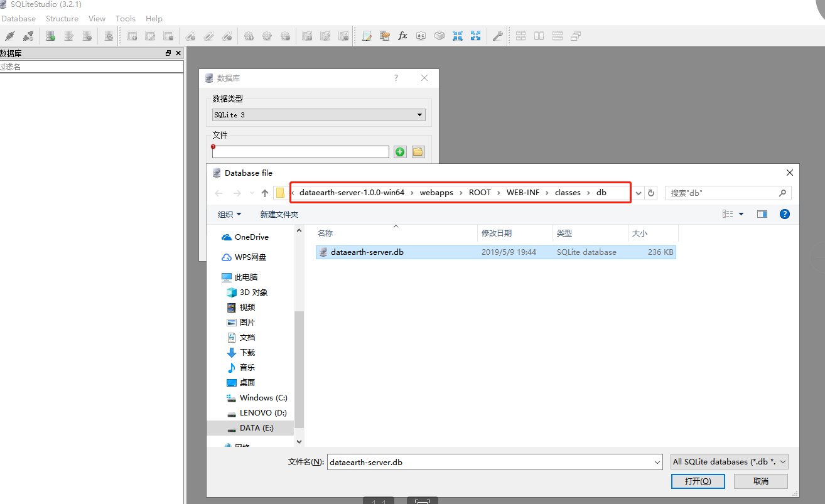Go up one folder level arrow
The image size is (825, 504).
265,193
